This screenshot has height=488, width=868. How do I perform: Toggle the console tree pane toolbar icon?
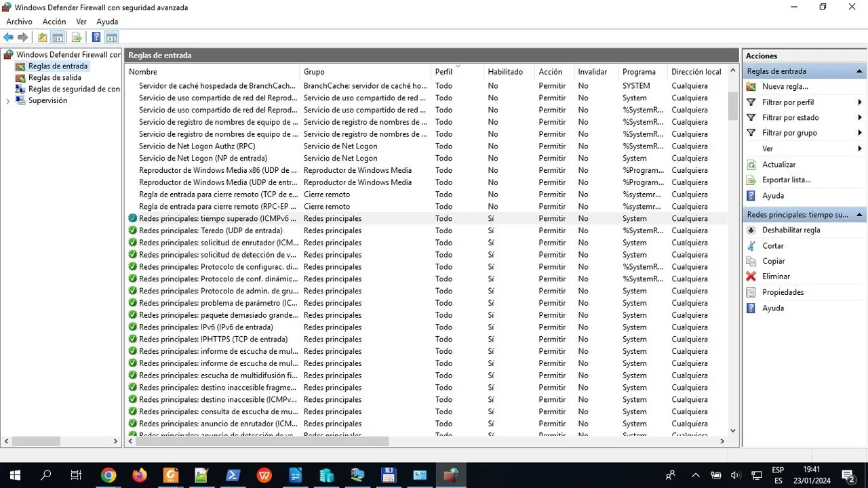(58, 37)
